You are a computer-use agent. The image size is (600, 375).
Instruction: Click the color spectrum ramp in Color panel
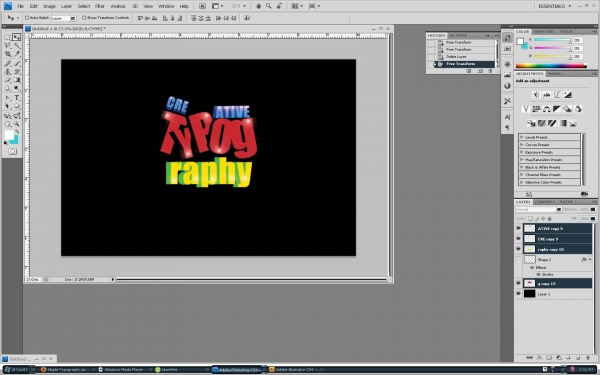(551, 66)
